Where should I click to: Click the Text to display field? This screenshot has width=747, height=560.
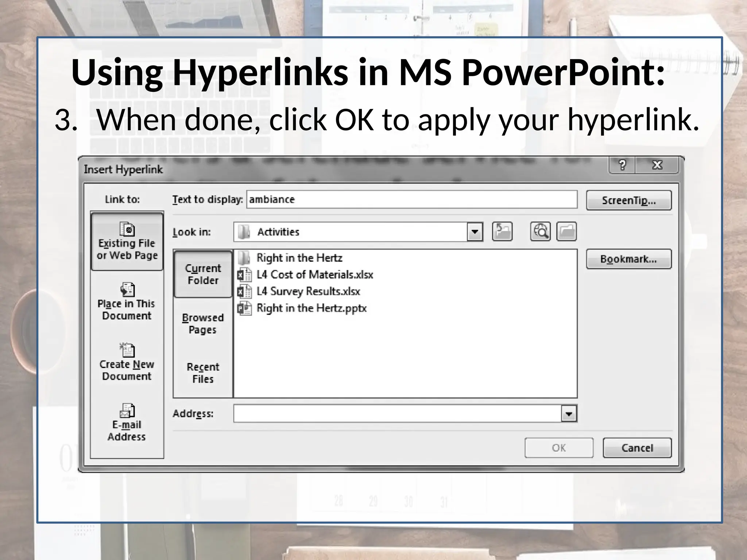point(412,199)
